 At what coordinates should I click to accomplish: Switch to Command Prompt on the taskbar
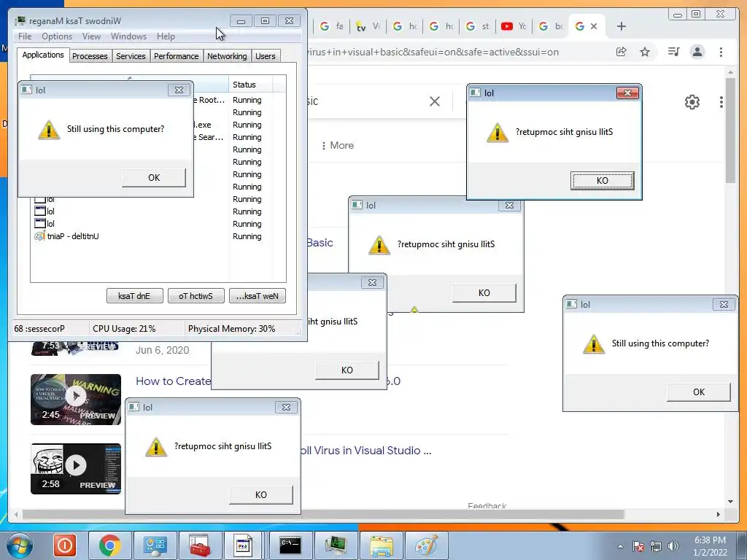(290, 545)
